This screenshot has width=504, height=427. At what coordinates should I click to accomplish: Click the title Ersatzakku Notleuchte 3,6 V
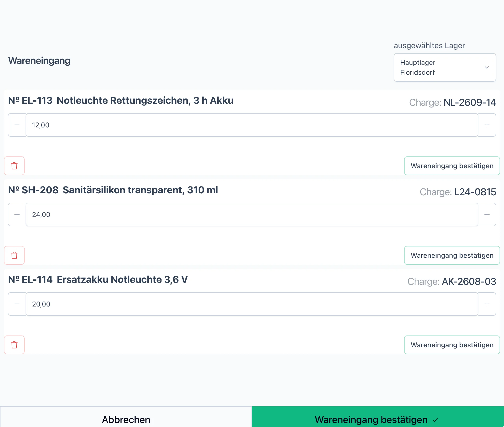[122, 280]
